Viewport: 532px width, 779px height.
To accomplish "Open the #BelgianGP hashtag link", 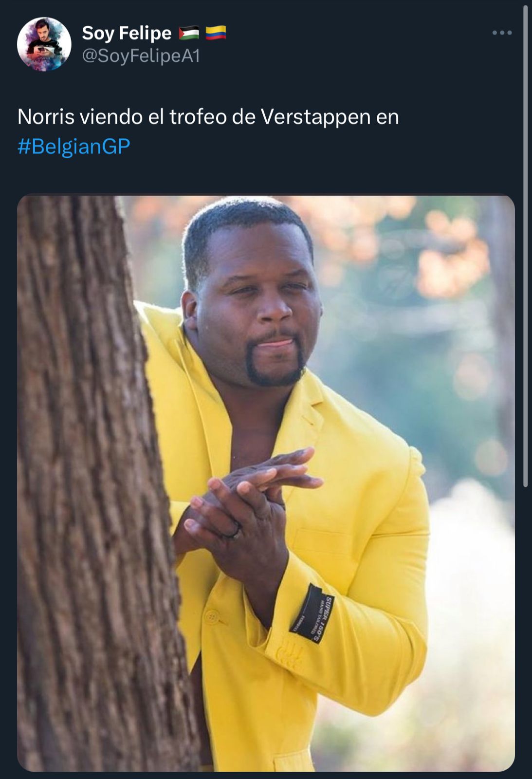I will [x=74, y=147].
